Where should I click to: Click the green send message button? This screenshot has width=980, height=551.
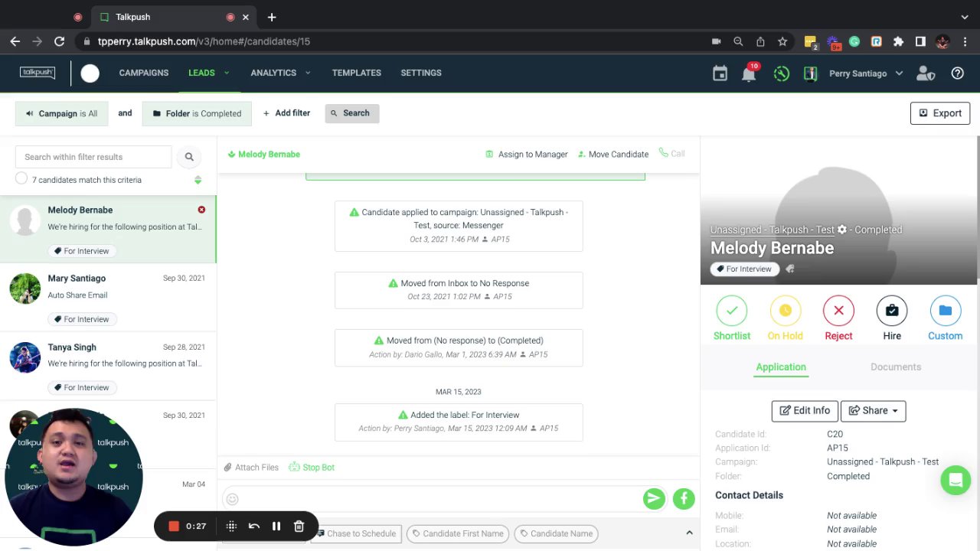pyautogui.click(x=654, y=499)
